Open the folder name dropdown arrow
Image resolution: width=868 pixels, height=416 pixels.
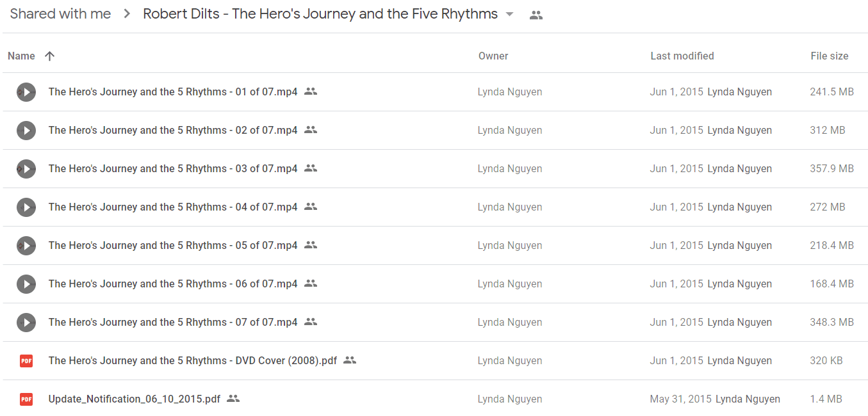[510, 15]
